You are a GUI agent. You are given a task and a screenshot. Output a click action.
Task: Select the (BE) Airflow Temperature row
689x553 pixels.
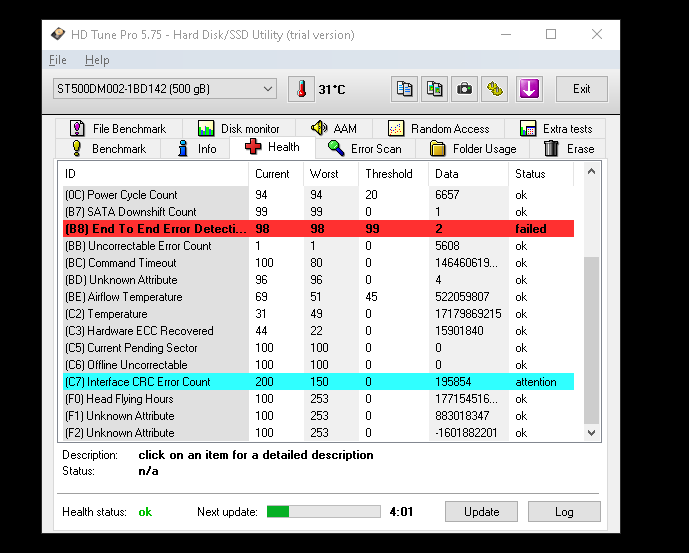[x=319, y=297]
